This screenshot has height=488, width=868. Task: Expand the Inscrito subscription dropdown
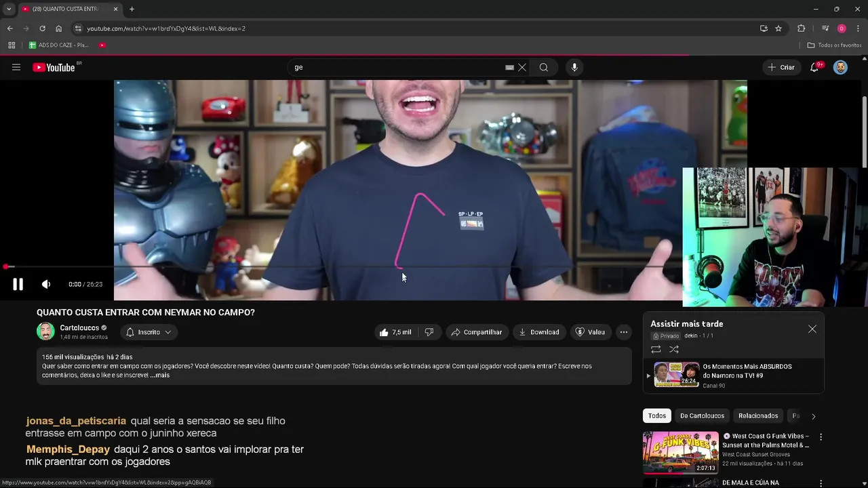coord(149,332)
